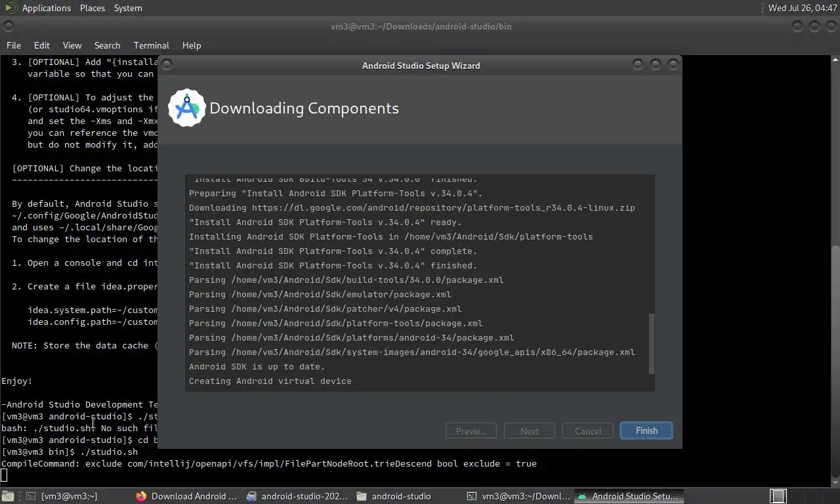Viewport: 840px width, 504px height.
Task: Click the 'Installing Android SDK Platform-Tools in' line
Action: (391, 237)
